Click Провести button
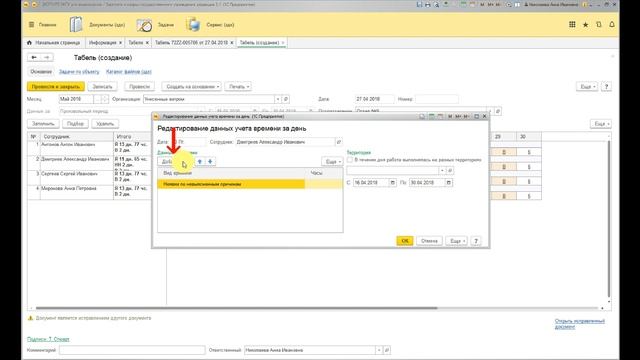Viewport: 640px width, 360px height. pyautogui.click(x=140, y=87)
